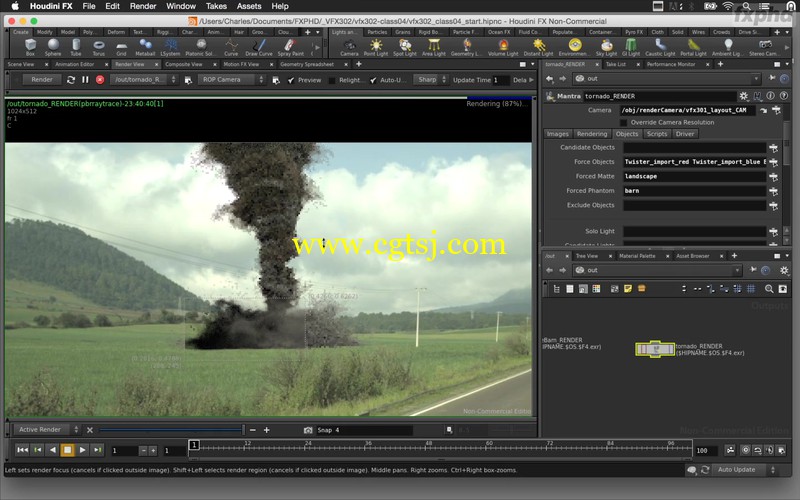This screenshot has width=800, height=500.
Task: Click the Render button
Action: pos(42,80)
